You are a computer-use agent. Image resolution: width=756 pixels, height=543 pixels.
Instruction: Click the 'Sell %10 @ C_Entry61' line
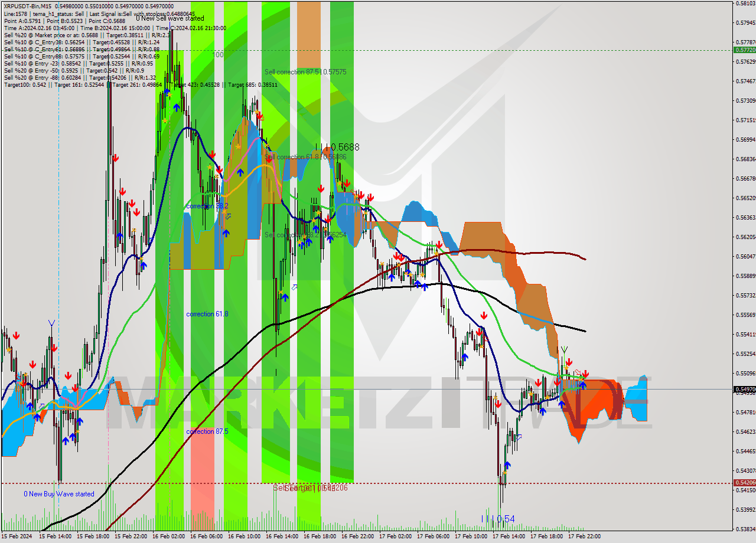tap(82, 49)
